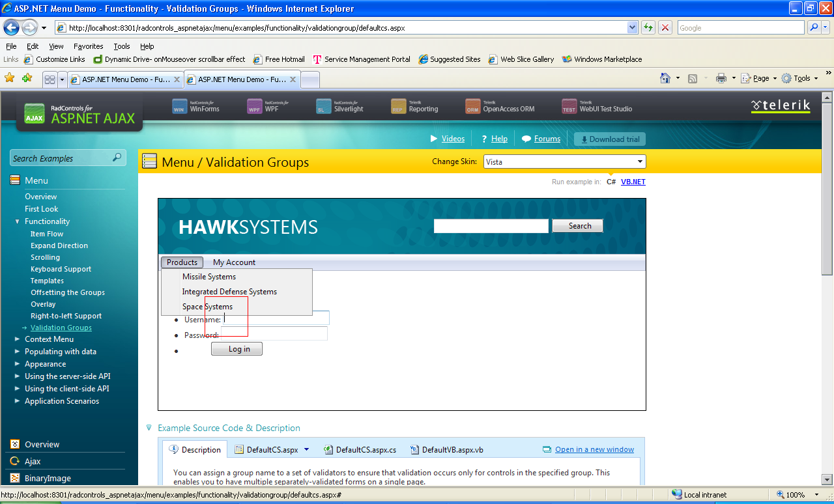
Task: Open the Forums link
Action: coord(547,139)
